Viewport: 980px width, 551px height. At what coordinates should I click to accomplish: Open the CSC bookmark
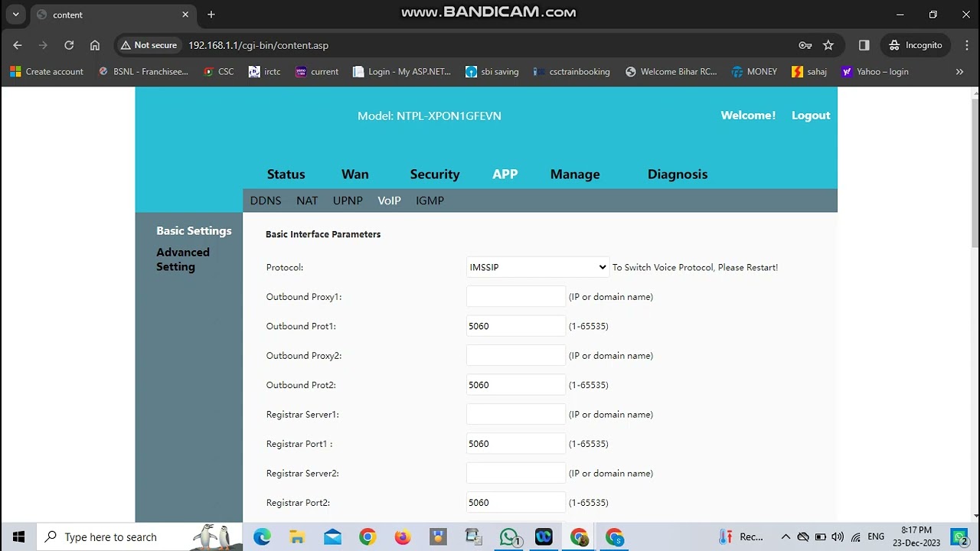[x=219, y=71]
